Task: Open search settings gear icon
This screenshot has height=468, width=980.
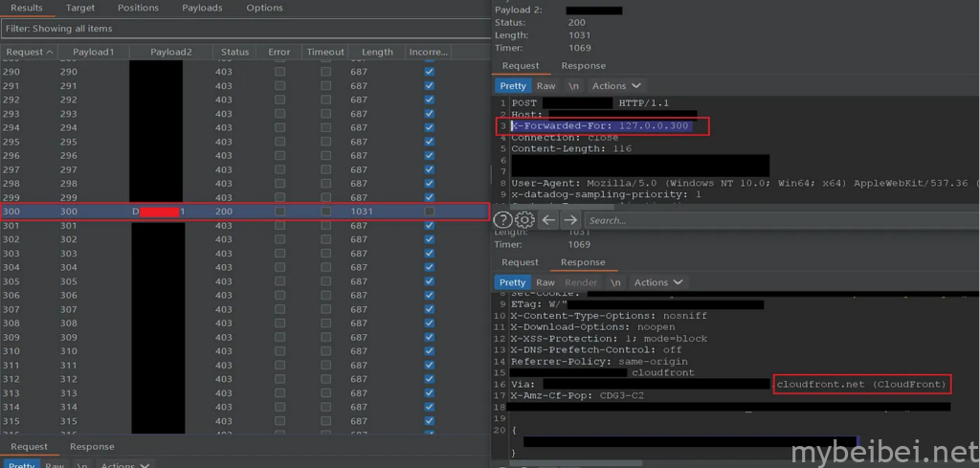Action: tap(525, 220)
